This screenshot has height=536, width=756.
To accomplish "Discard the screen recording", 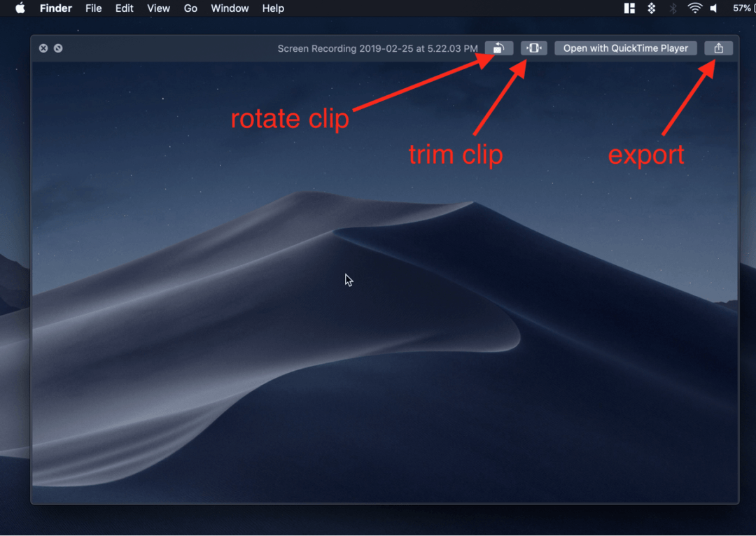I will pyautogui.click(x=58, y=48).
